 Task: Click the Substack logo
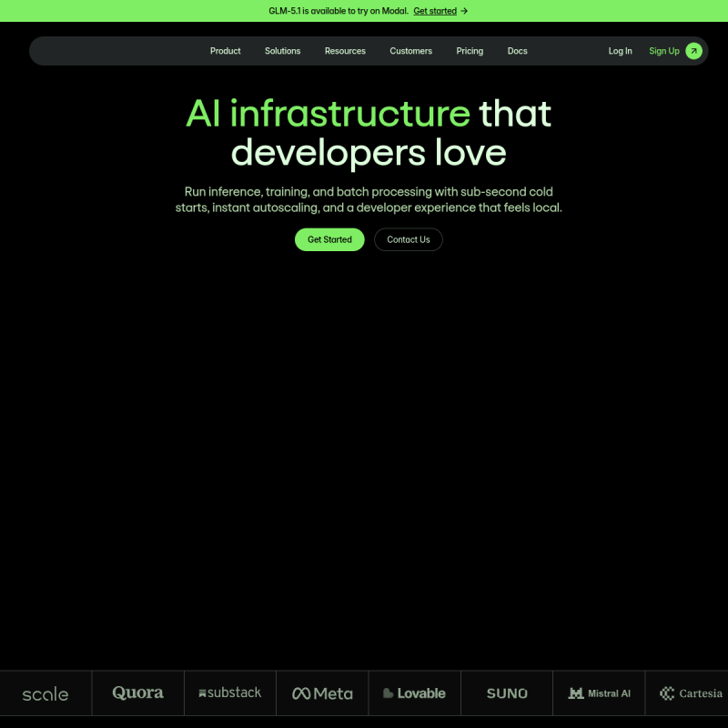pos(230,693)
